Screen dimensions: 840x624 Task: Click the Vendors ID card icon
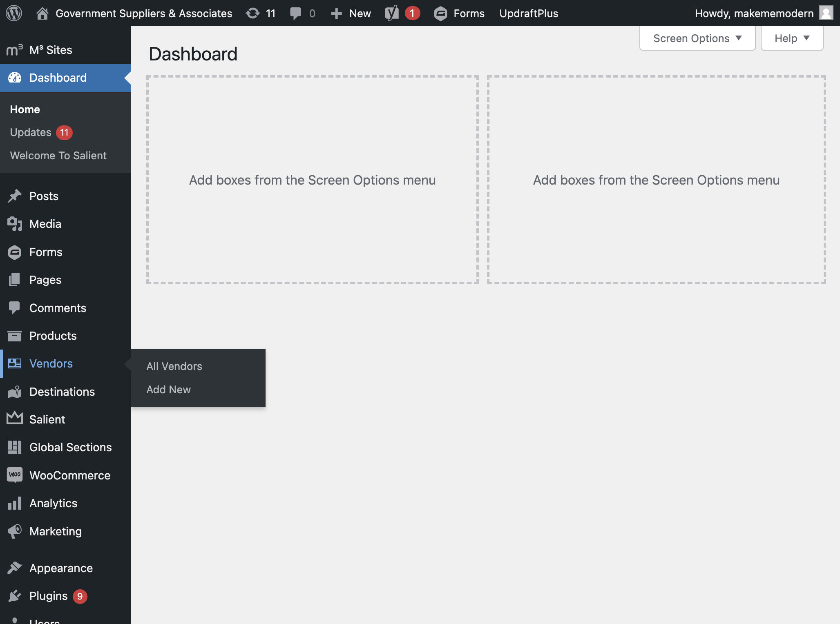(x=15, y=363)
